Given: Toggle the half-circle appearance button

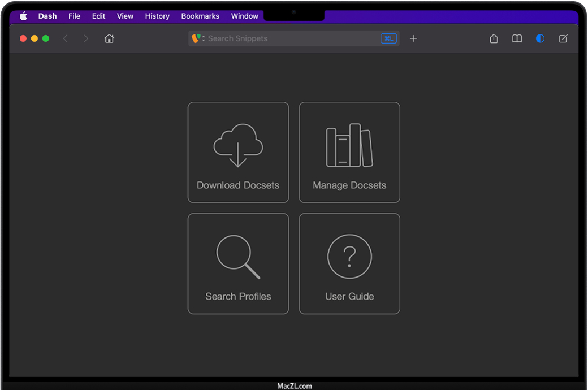Looking at the screenshot, I should (x=540, y=38).
